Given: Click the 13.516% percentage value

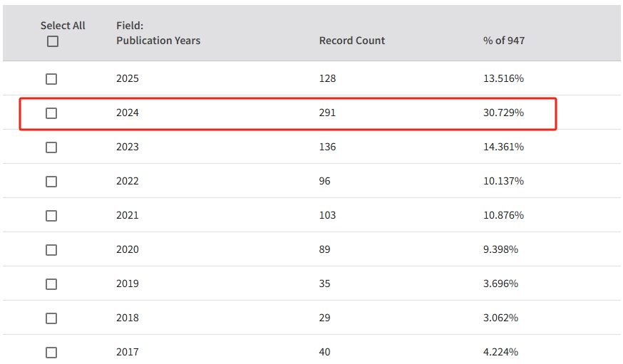Looking at the screenshot, I should pyautogui.click(x=503, y=78).
